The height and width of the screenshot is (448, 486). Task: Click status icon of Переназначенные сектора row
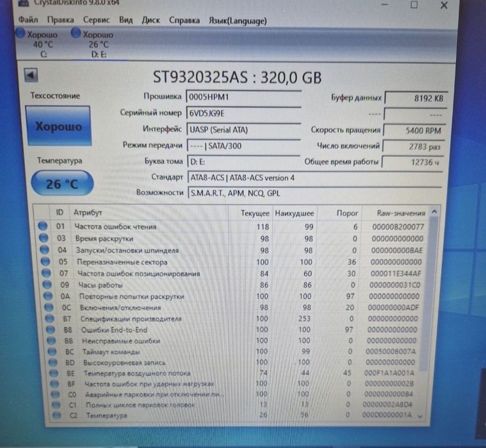click(x=45, y=261)
